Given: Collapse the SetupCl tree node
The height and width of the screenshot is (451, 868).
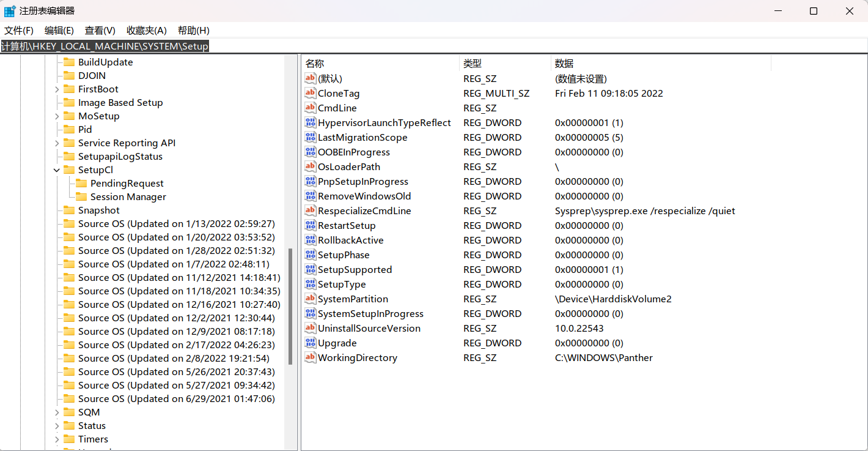Looking at the screenshot, I should (57, 170).
